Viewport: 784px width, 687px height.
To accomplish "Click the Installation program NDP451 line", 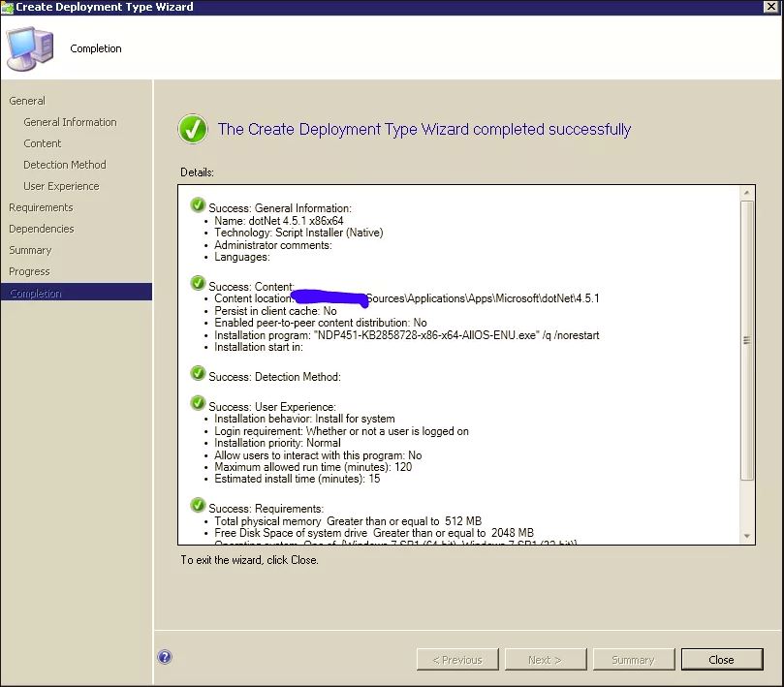I will coord(406,335).
